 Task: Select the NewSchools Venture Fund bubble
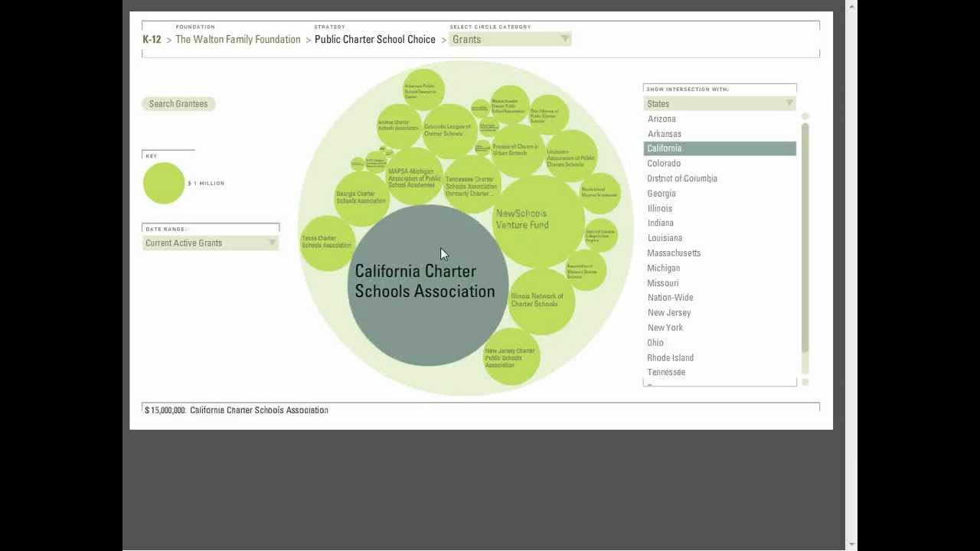pos(538,221)
